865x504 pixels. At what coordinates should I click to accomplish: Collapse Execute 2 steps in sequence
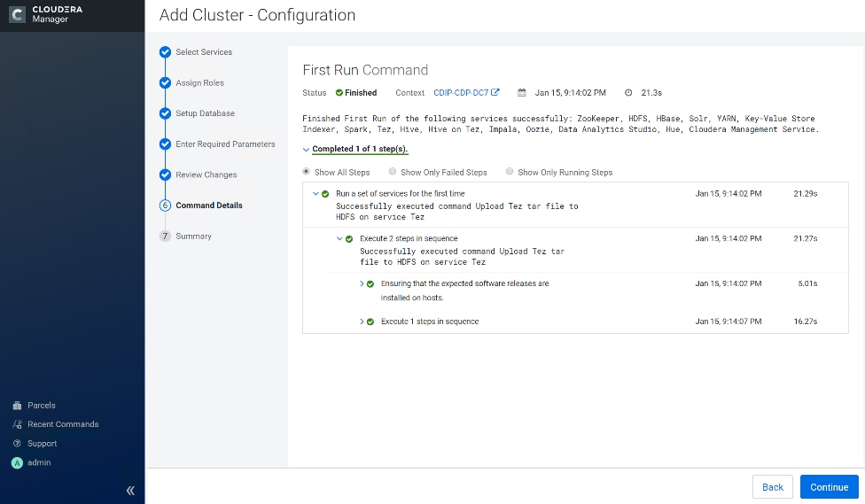339,238
